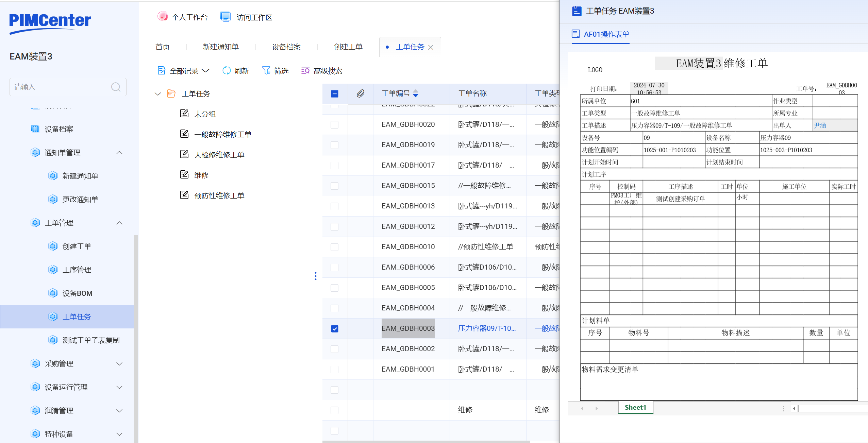Click the 工单编号 sort arrows
This screenshot has width=868, height=443.
[x=416, y=93]
